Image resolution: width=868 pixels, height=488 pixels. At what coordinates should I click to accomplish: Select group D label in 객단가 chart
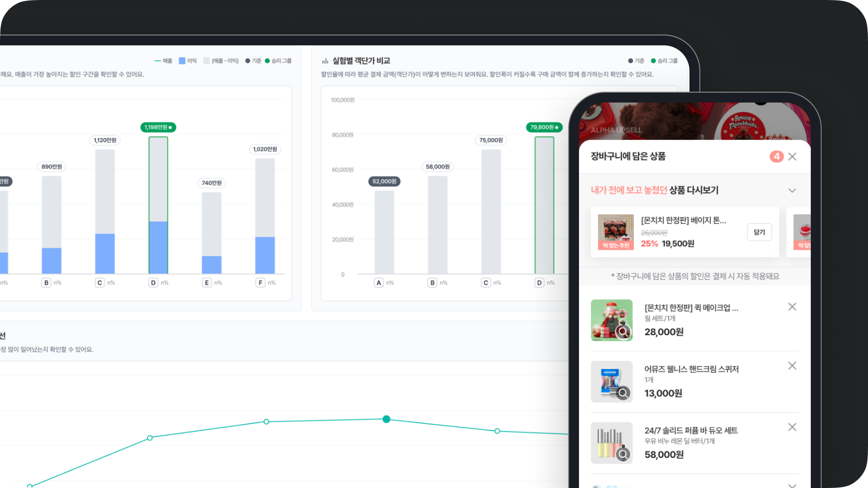(x=540, y=282)
